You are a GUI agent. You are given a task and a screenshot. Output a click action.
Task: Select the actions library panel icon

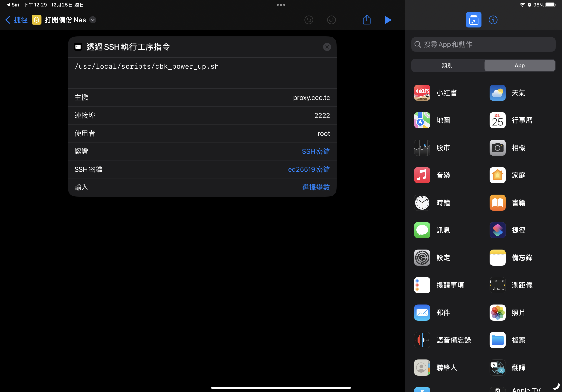click(473, 20)
